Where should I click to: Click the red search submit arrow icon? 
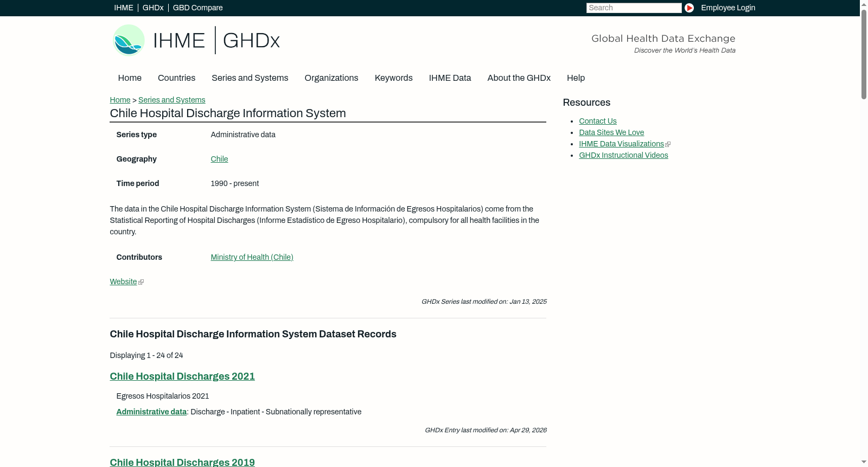[689, 8]
